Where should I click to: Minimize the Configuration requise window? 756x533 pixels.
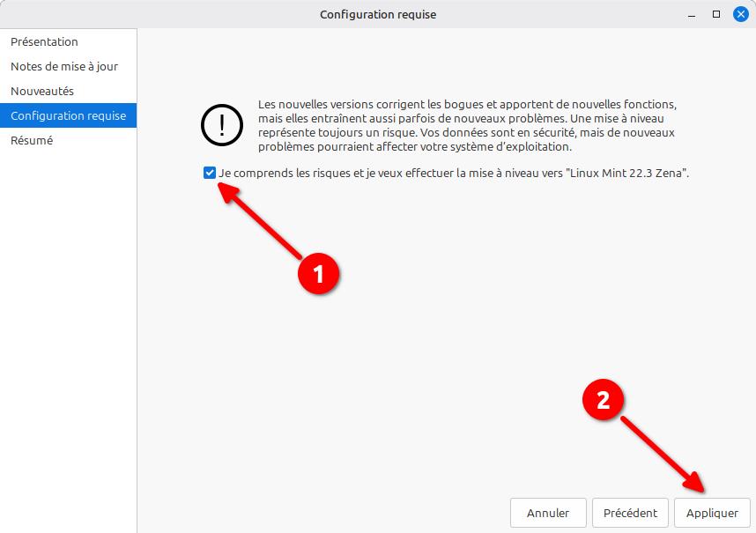pyautogui.click(x=693, y=14)
